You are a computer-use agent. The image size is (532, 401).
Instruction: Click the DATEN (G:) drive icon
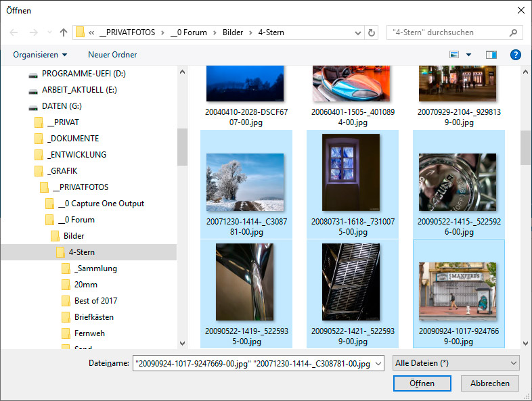pyautogui.click(x=33, y=108)
